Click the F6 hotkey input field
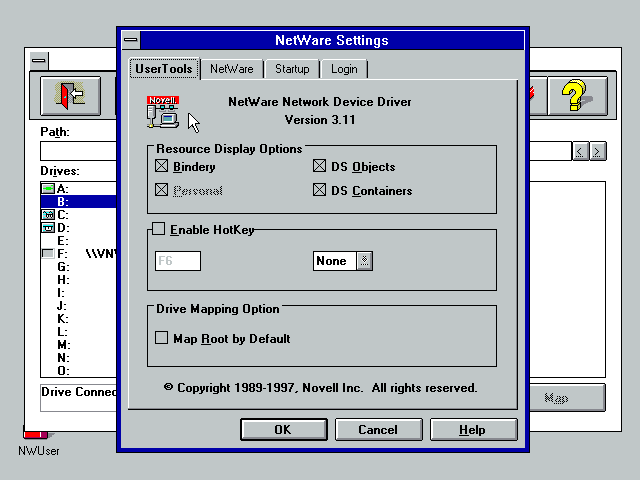 178,261
